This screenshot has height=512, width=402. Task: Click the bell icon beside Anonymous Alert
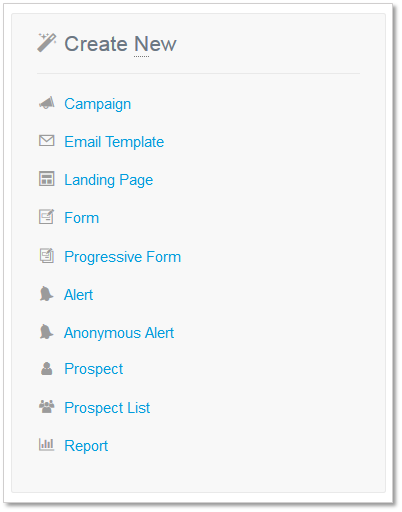(46, 332)
